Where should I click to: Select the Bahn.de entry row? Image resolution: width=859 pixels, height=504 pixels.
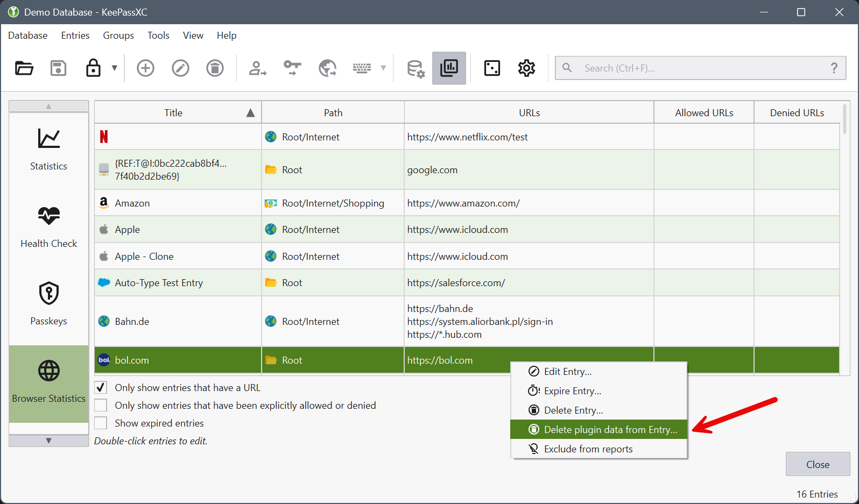[467, 321]
